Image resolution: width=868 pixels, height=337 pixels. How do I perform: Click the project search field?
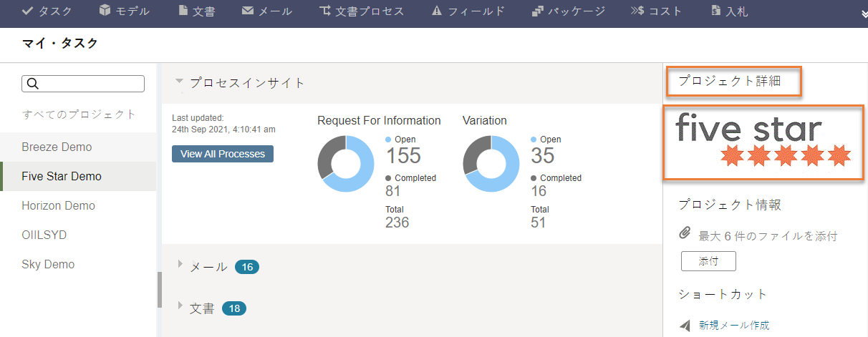coord(84,84)
